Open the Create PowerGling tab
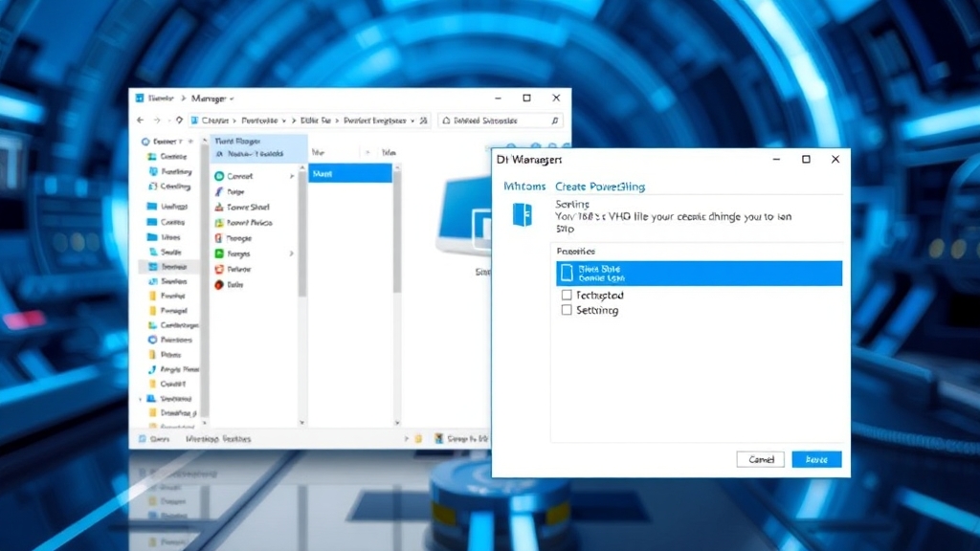The width and height of the screenshot is (980, 551). tap(600, 187)
